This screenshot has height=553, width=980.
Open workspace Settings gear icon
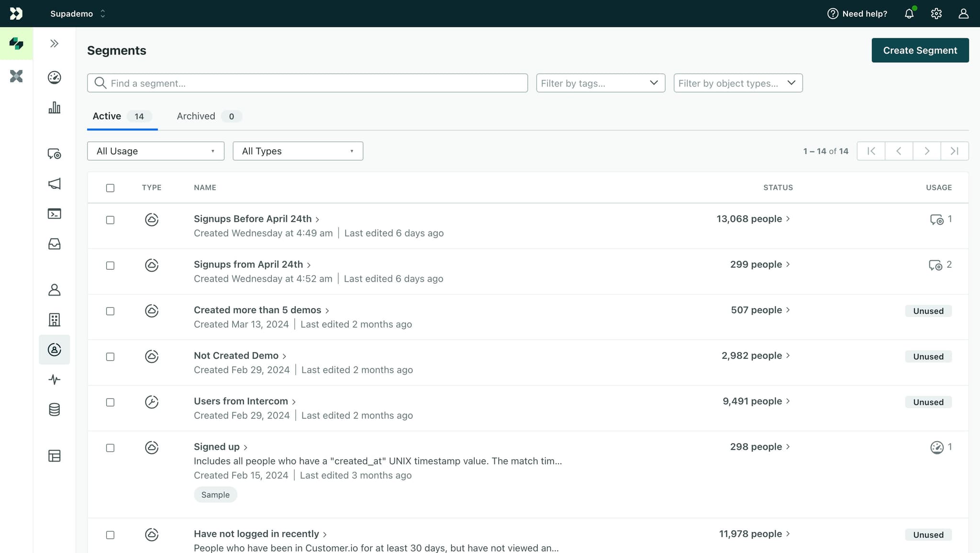click(x=936, y=13)
